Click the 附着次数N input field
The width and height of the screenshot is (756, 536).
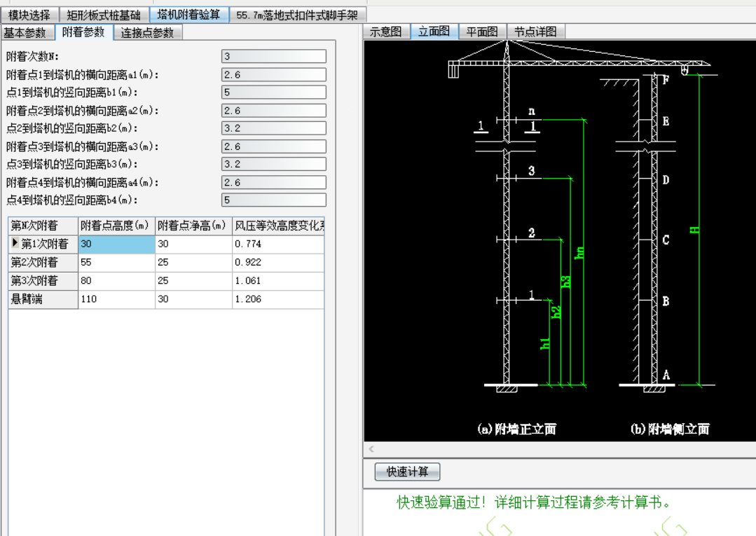pos(274,56)
